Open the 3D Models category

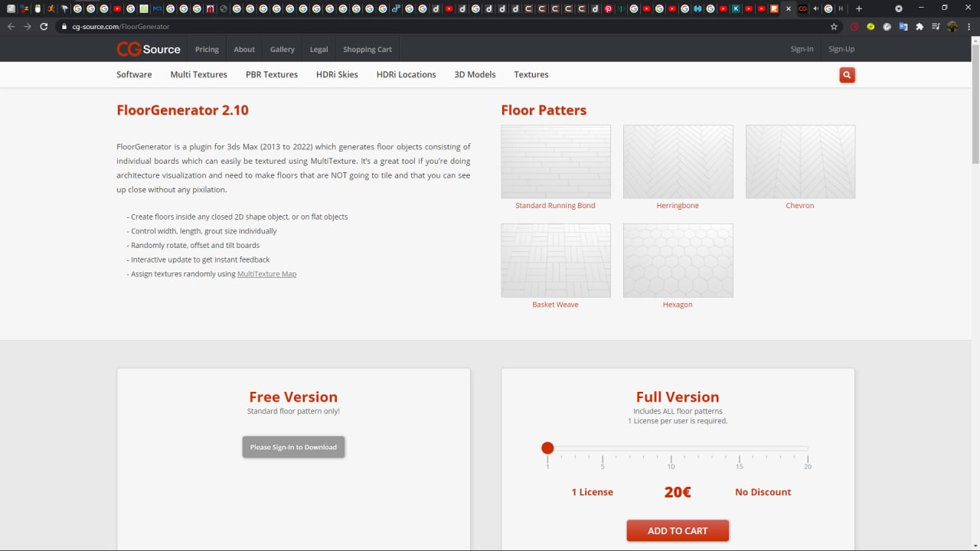475,74
